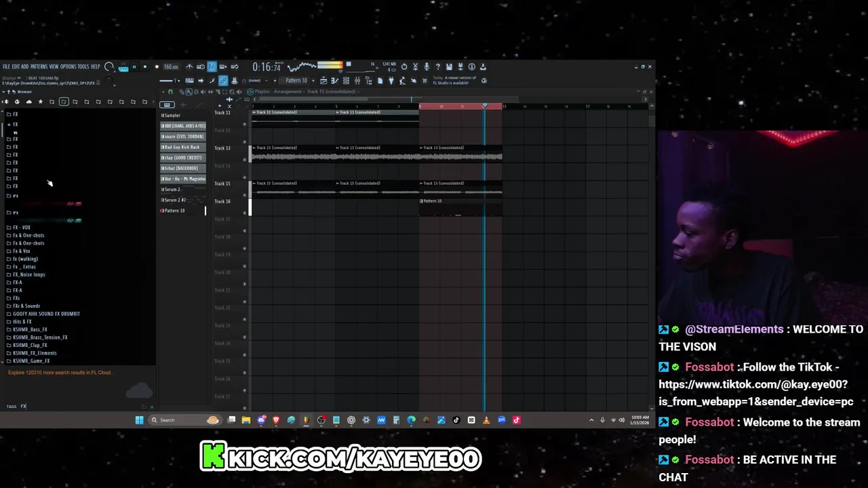Screen dimensions: 868x488
Task: Click the Playlist horizontal scrollbar thumb
Action: tap(313, 99)
